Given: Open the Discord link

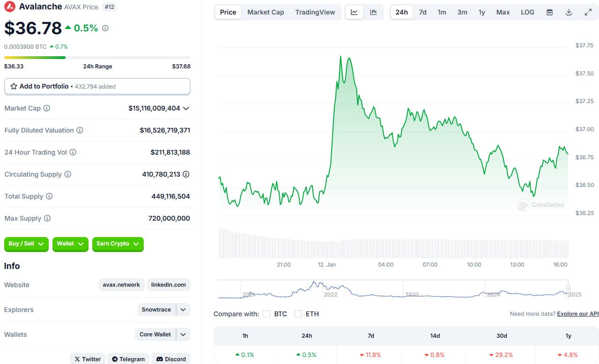Looking at the screenshot, I should [171, 359].
